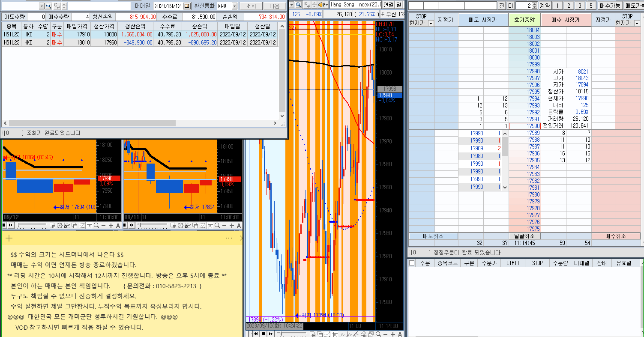Click the fast-forward icon under the 09/11 mini chart
The width and height of the screenshot is (644, 337).
131,226
